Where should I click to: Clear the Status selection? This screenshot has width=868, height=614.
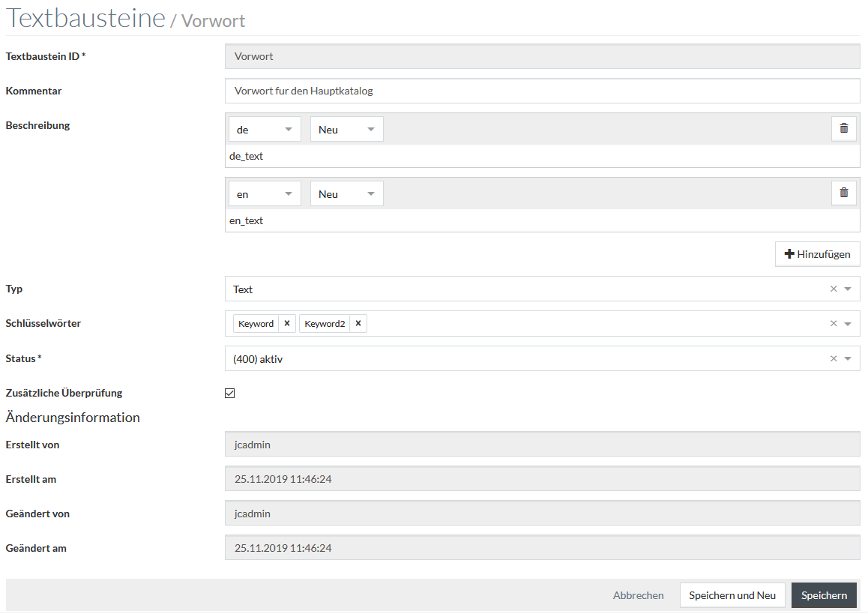pos(833,359)
